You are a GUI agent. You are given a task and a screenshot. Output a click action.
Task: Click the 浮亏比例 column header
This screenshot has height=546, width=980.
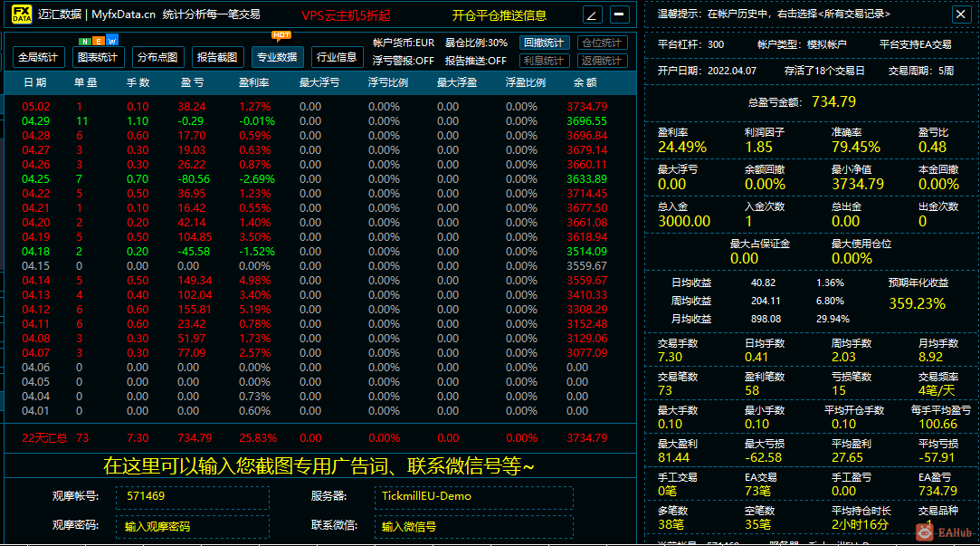(388, 82)
